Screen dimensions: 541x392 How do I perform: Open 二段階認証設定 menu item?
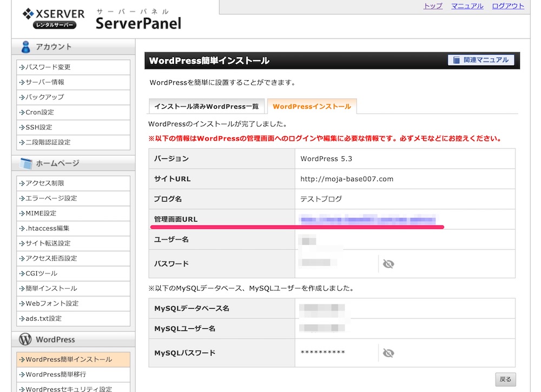coord(73,142)
